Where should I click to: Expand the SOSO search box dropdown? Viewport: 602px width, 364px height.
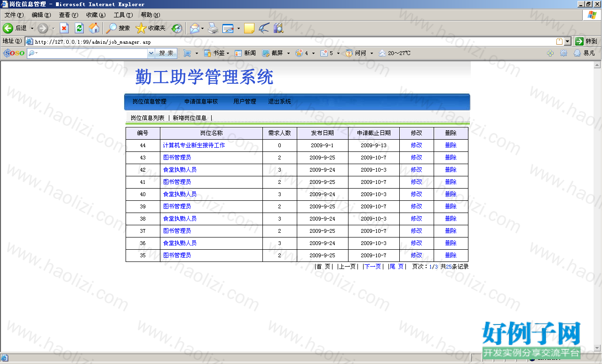click(x=151, y=53)
